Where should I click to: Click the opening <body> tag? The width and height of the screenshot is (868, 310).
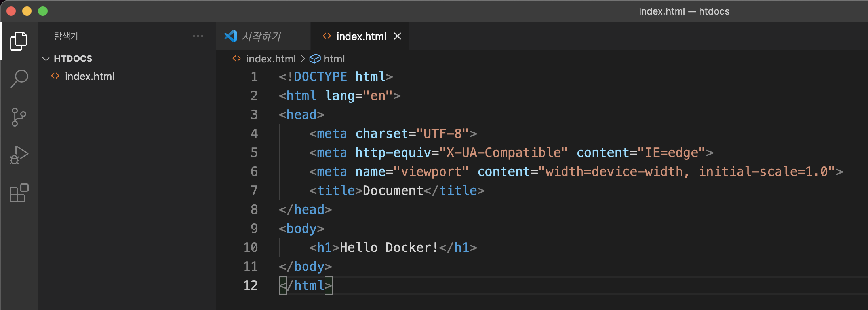pyautogui.click(x=301, y=229)
